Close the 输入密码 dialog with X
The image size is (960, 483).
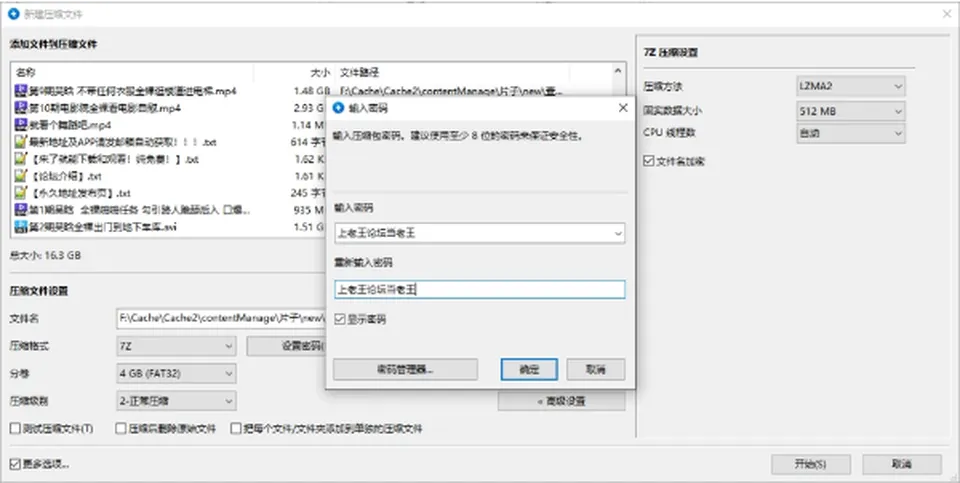623,108
